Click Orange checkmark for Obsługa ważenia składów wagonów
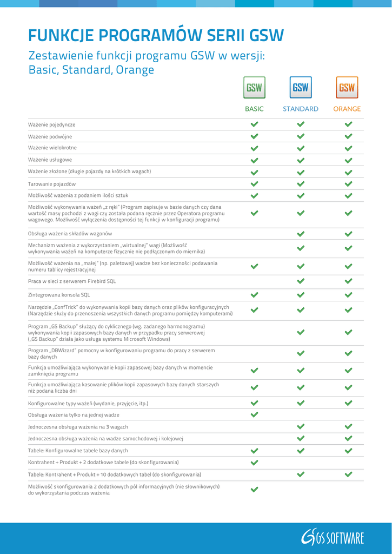392x554 pixels. click(x=348, y=234)
